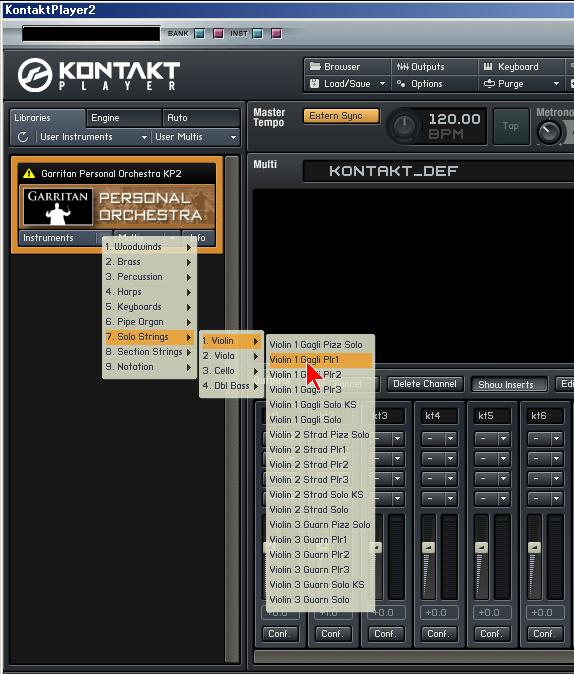Click the refresh icon in Libraries tab

pos(23,137)
